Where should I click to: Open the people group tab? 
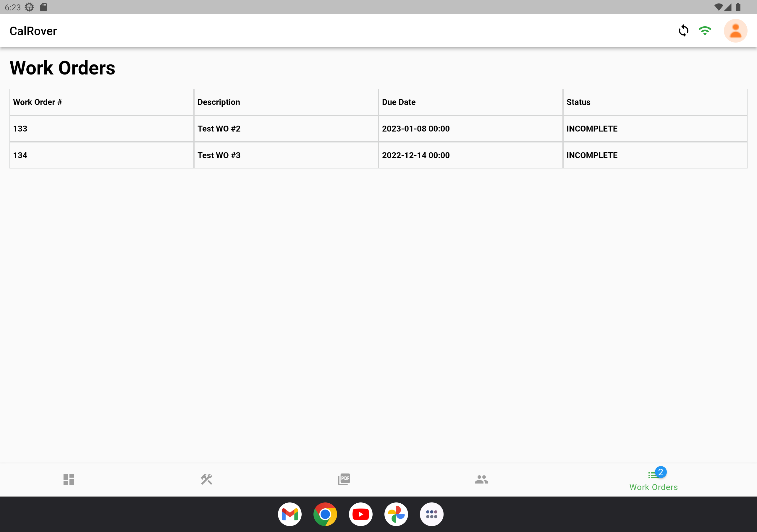481,479
